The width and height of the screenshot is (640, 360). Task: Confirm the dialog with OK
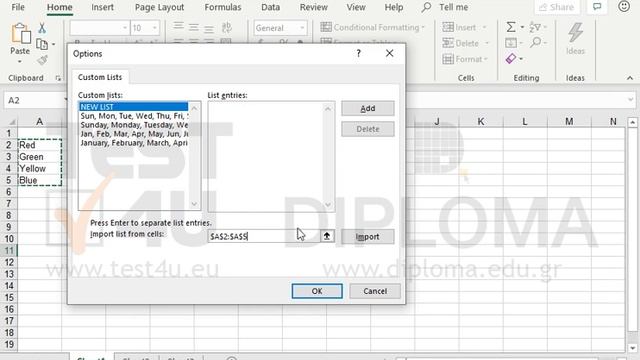[x=317, y=291]
